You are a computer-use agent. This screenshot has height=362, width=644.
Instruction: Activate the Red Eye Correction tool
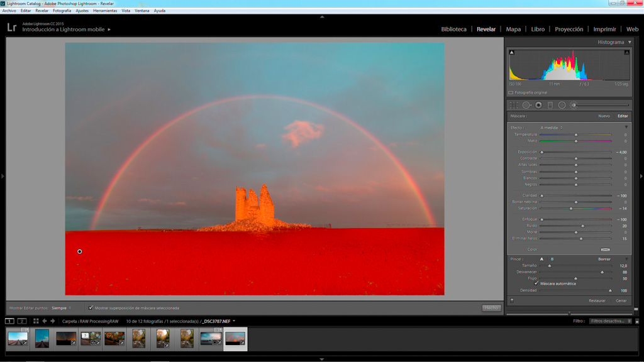click(538, 105)
